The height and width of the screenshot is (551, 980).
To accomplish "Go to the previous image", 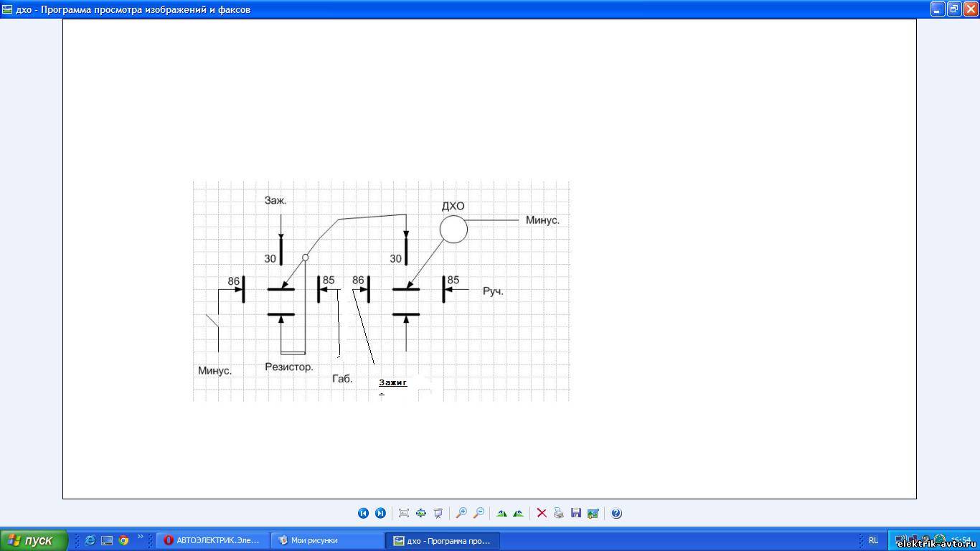I will tap(363, 513).
